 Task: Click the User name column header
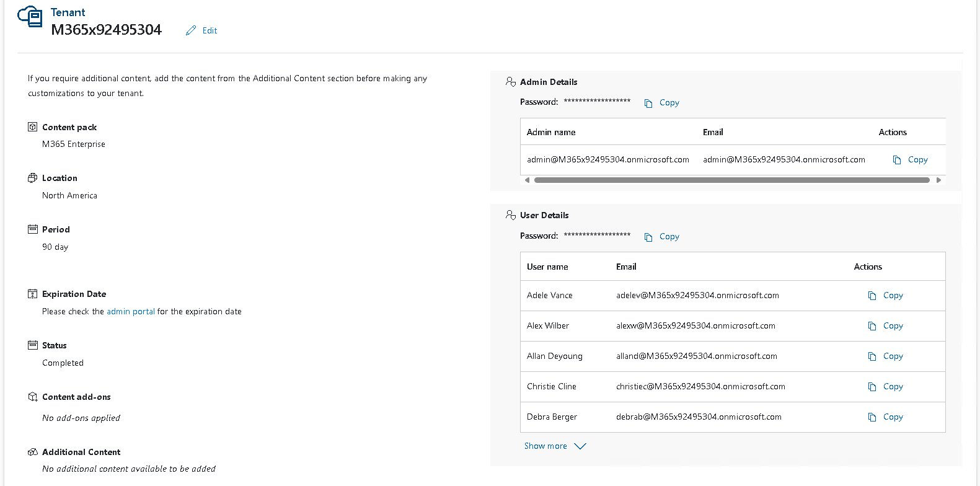click(547, 267)
